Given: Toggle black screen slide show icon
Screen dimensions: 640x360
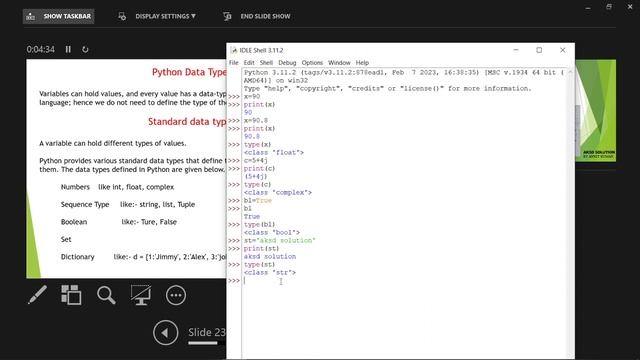Looking at the screenshot, I should [141, 295].
